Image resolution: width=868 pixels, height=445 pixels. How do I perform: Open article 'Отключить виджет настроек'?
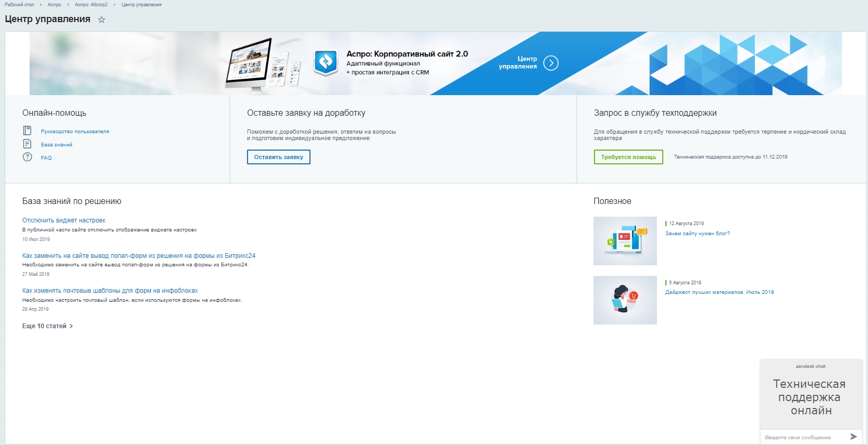coord(64,220)
